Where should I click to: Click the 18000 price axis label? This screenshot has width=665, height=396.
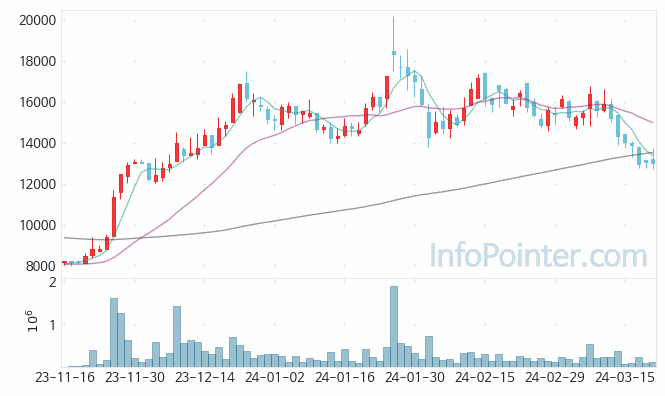click(37, 61)
